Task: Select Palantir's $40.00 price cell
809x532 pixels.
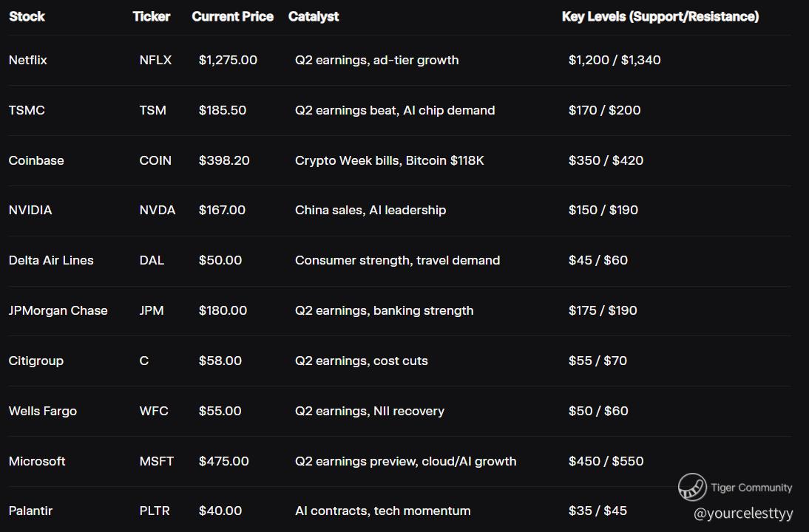Action: coord(220,511)
